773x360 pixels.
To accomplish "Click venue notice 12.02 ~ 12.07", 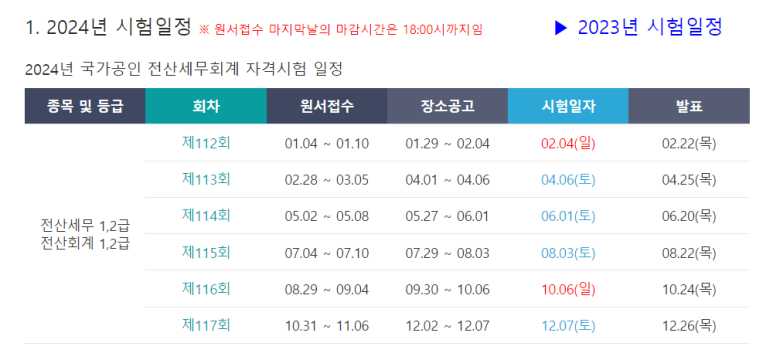I will pyautogui.click(x=448, y=326).
